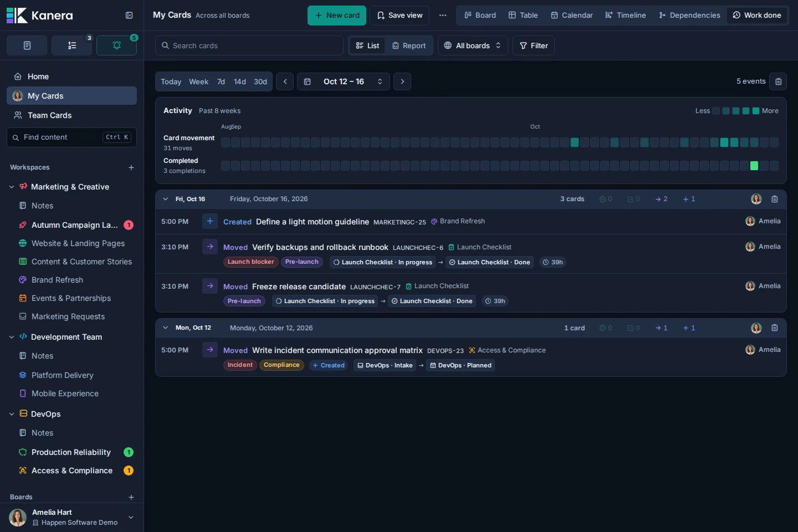Open the more options ellipsis menu
This screenshot has width=798, height=532.
tap(443, 16)
